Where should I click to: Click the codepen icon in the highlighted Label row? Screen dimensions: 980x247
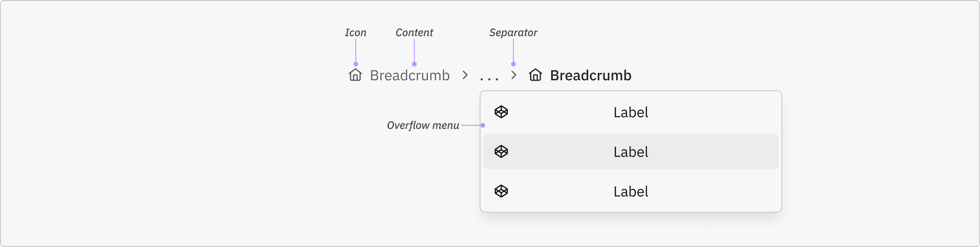point(501,152)
